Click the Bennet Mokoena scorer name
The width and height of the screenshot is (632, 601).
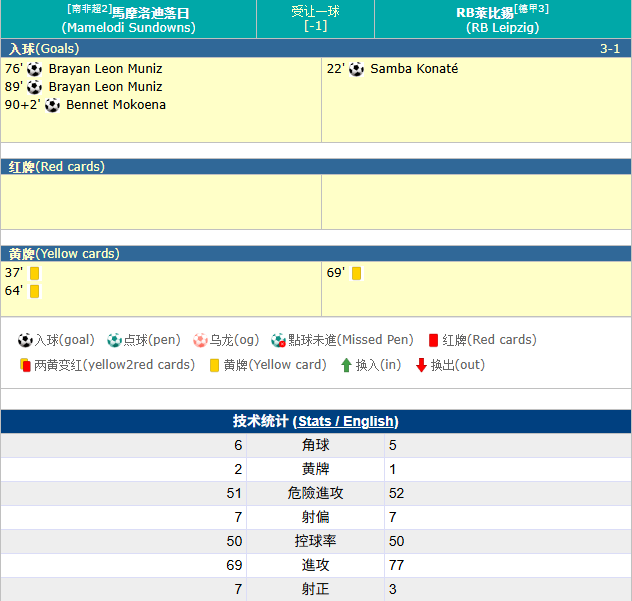(x=116, y=105)
